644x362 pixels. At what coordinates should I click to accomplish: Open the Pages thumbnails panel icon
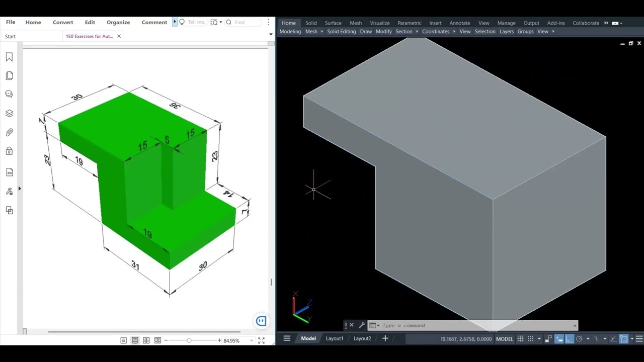point(9,76)
